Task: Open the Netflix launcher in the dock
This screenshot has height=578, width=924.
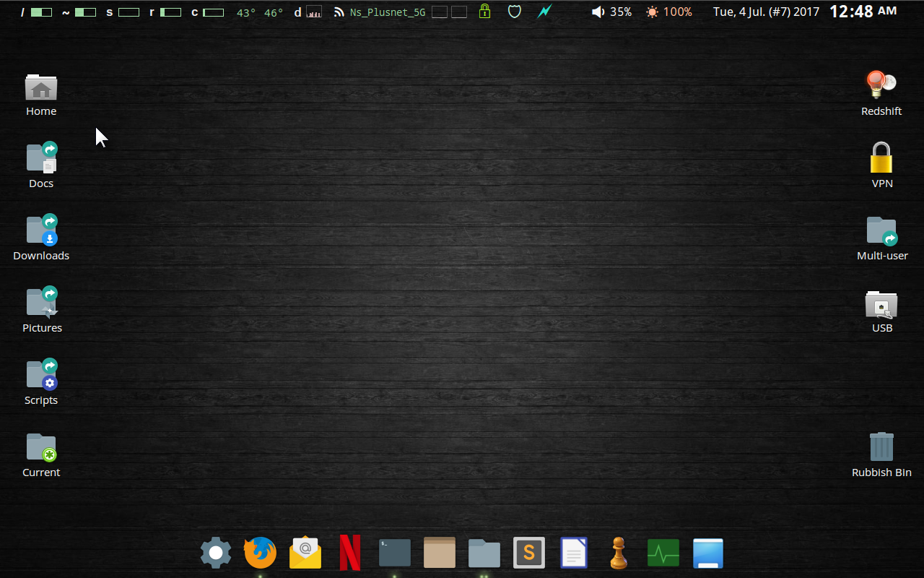Action: [349, 553]
